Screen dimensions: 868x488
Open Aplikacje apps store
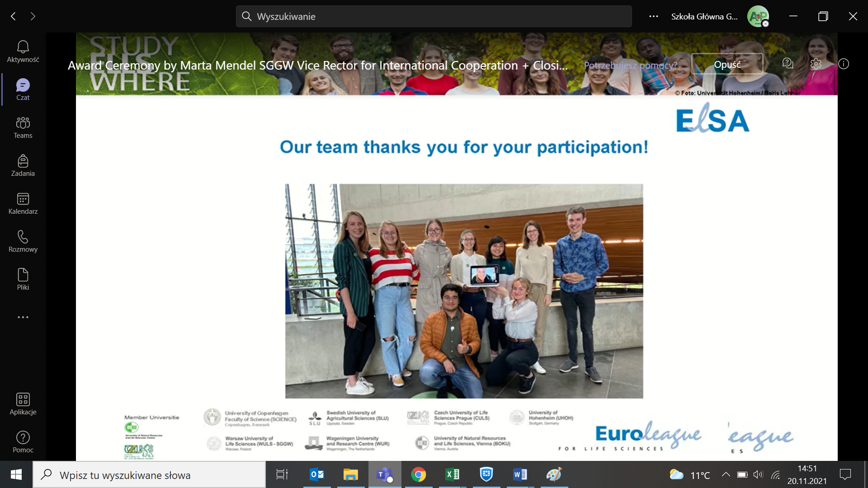[23, 404]
